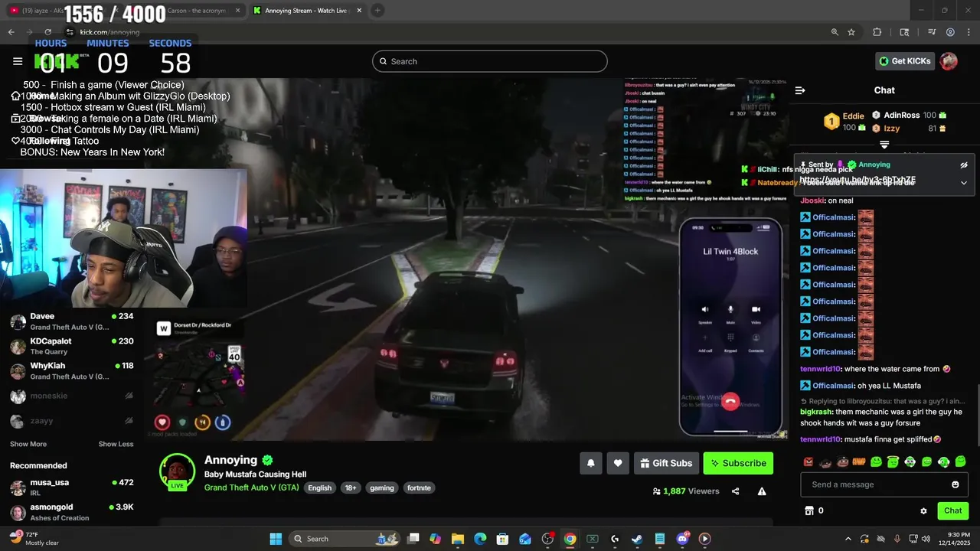Open Microsoft Edge from the taskbar

[x=480, y=539]
